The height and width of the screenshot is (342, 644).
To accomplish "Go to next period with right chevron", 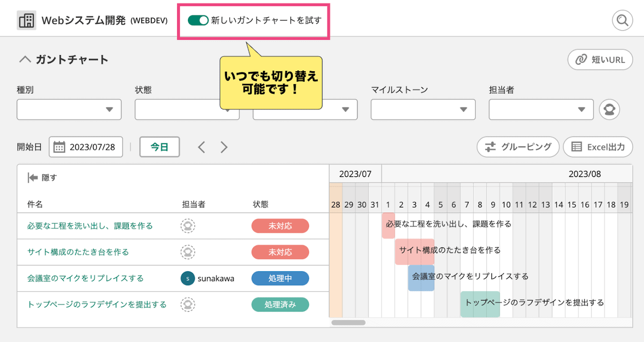I will 224,147.
